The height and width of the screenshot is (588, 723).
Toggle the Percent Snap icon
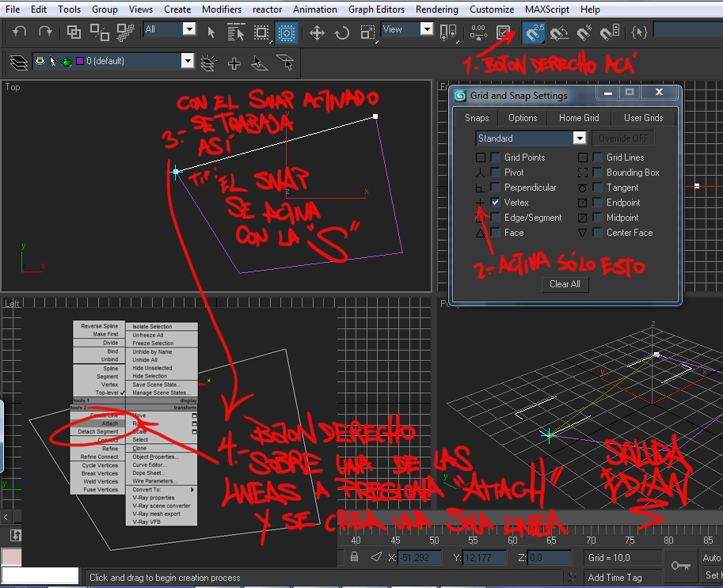pyautogui.click(x=584, y=32)
